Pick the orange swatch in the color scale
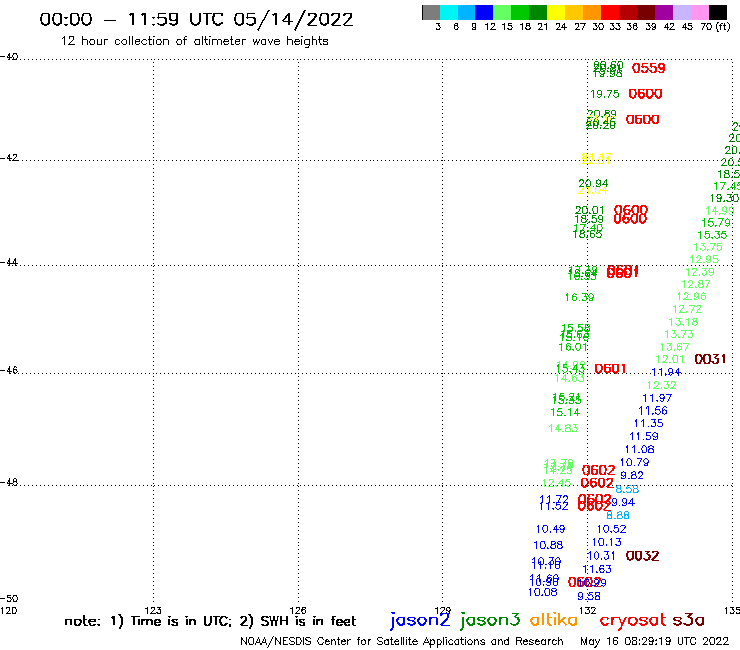 [592, 12]
